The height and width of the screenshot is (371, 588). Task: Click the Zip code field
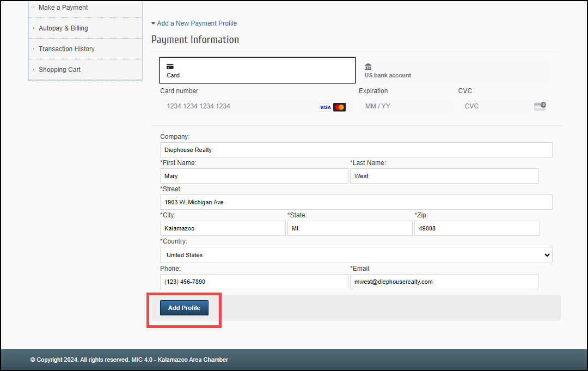click(x=477, y=228)
